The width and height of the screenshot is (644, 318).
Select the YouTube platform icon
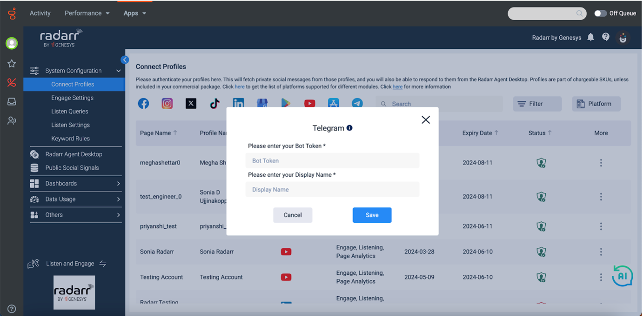pos(309,103)
